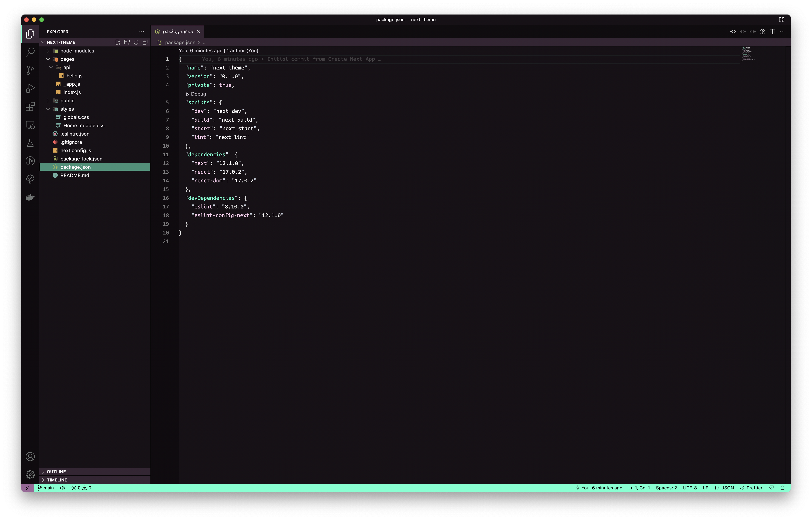This screenshot has height=520, width=812.
Task: Toggle split editor right
Action: coord(772,32)
